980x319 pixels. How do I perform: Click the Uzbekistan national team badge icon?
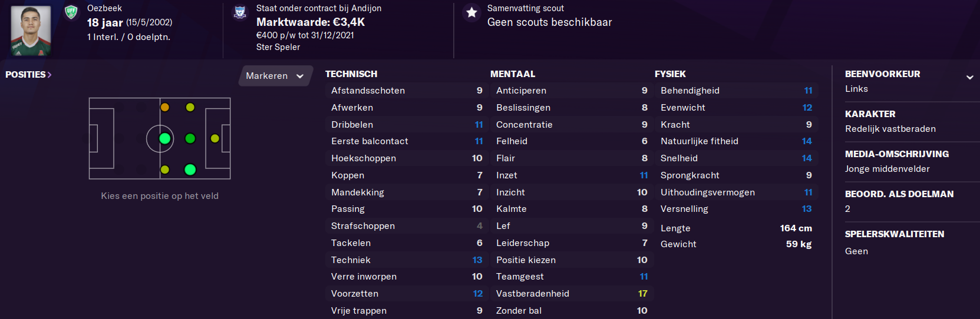tap(71, 12)
